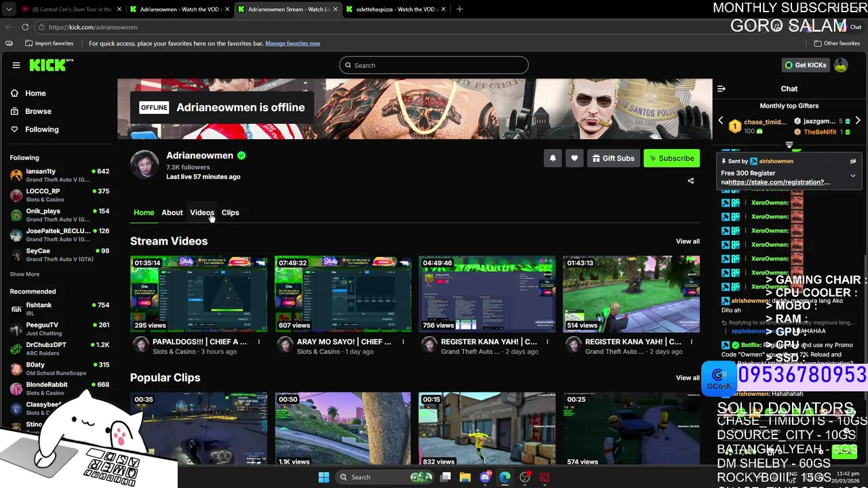Open BlondeRabbit recommended channel

(60, 388)
